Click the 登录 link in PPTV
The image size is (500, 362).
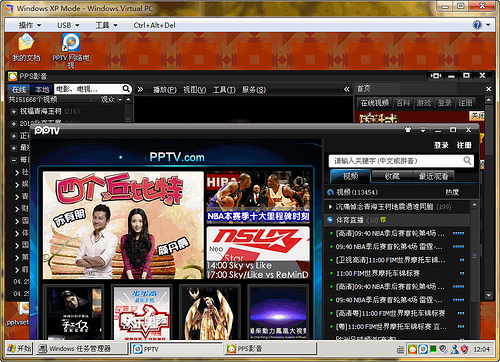pyautogui.click(x=441, y=145)
